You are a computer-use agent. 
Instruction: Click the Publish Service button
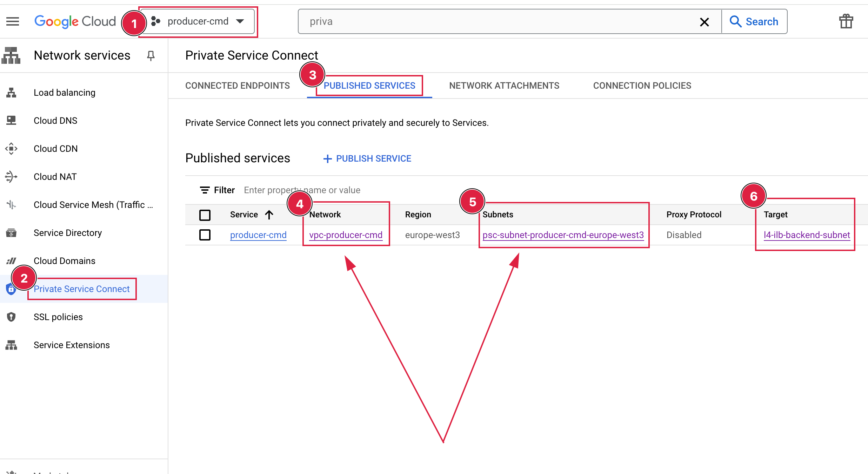tap(367, 158)
